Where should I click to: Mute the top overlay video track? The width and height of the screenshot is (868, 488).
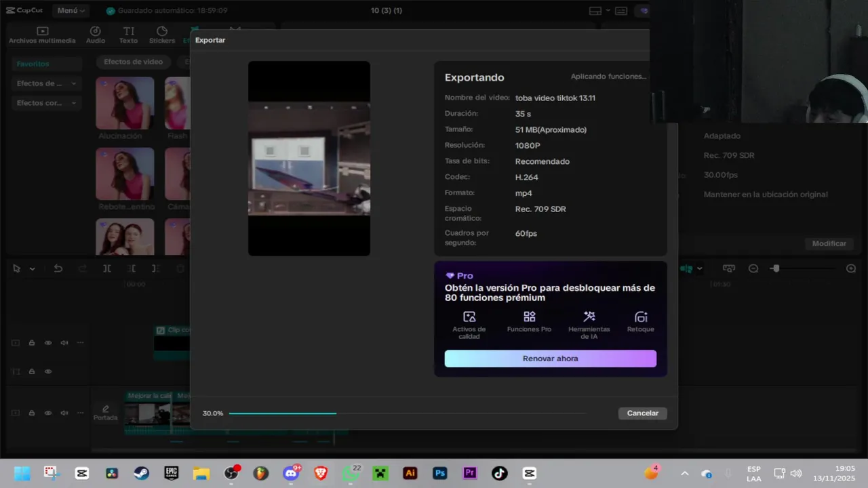pyautogui.click(x=64, y=343)
